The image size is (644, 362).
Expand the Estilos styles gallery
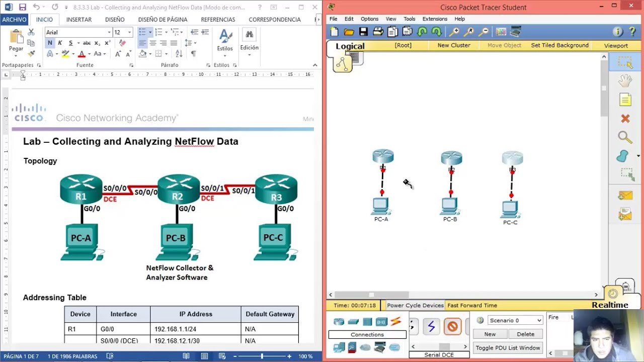click(225, 43)
